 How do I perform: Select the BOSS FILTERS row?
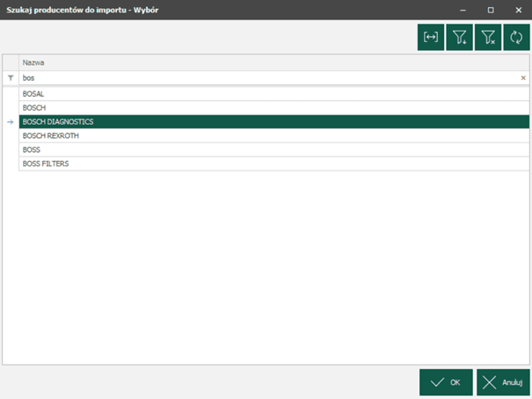pyautogui.click(x=273, y=163)
